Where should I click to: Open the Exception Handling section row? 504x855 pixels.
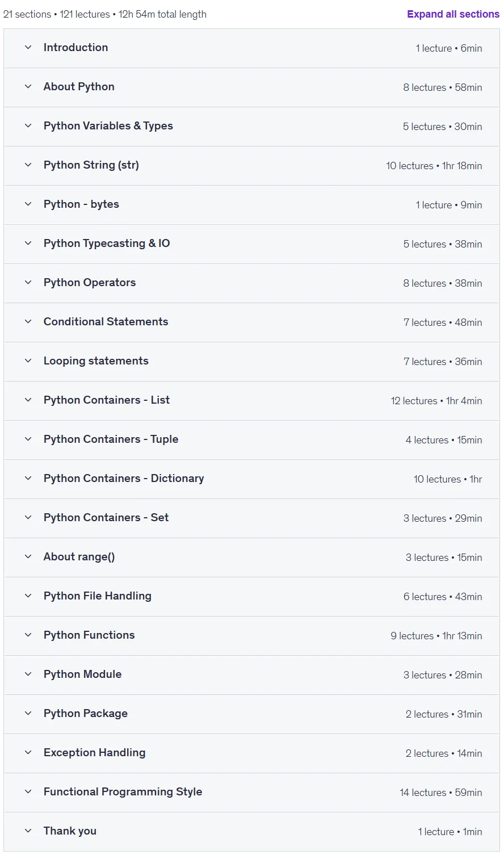(251, 753)
